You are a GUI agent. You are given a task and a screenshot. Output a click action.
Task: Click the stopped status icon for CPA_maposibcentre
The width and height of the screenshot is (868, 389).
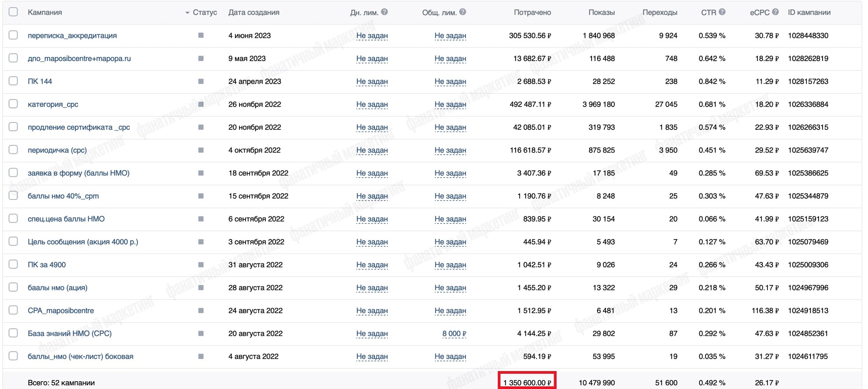point(201,310)
